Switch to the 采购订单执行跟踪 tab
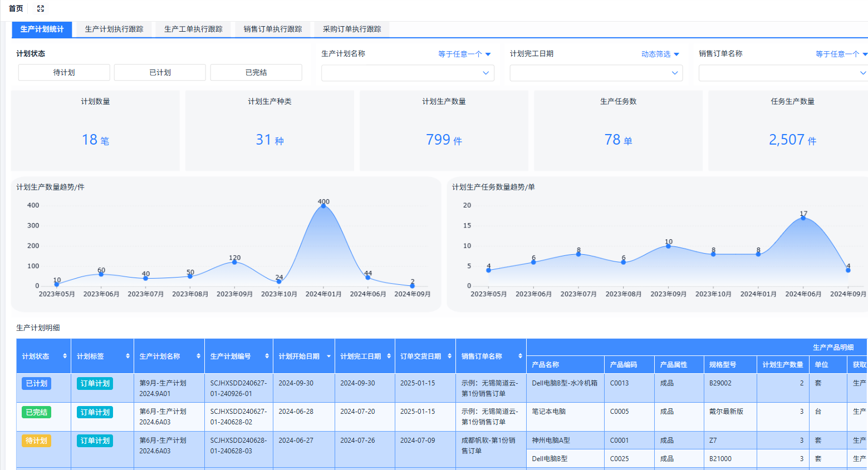This screenshot has width=868, height=470. click(351, 29)
